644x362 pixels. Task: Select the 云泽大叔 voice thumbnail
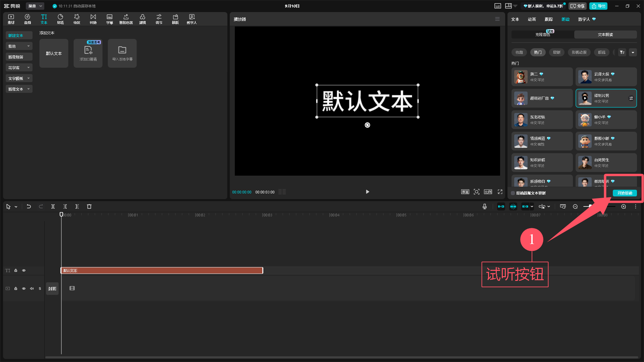point(585,77)
